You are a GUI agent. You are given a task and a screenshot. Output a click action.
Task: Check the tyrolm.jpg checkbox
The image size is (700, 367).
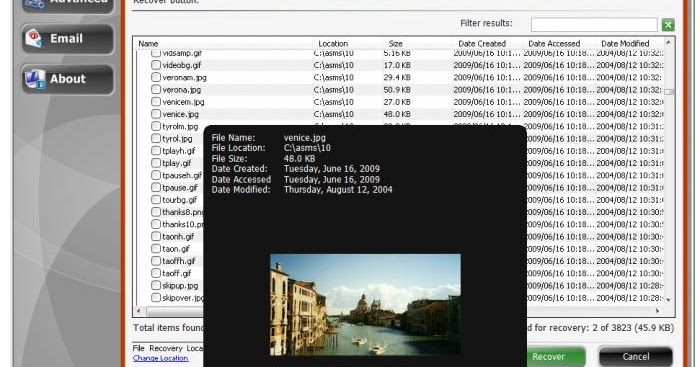click(155, 126)
